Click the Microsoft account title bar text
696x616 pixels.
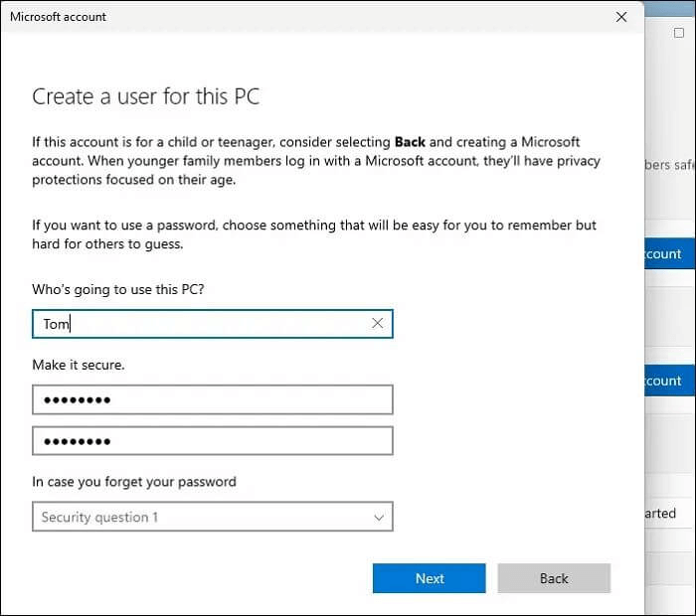58,17
